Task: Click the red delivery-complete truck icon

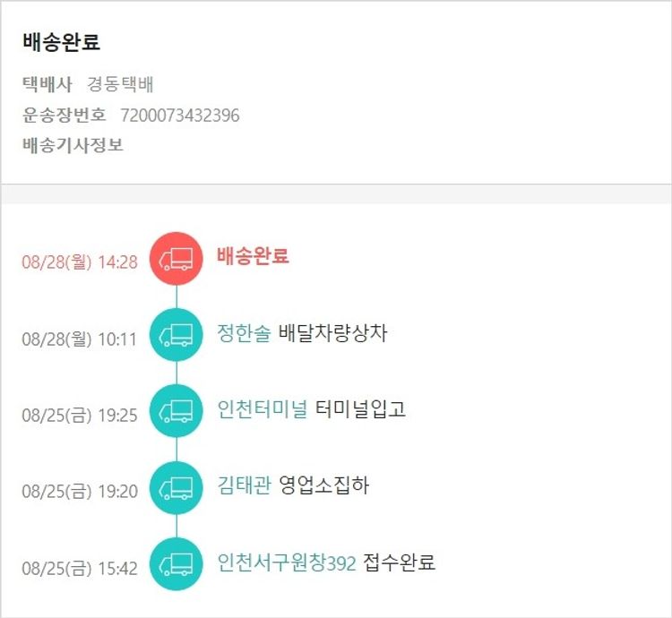Action: [x=177, y=259]
